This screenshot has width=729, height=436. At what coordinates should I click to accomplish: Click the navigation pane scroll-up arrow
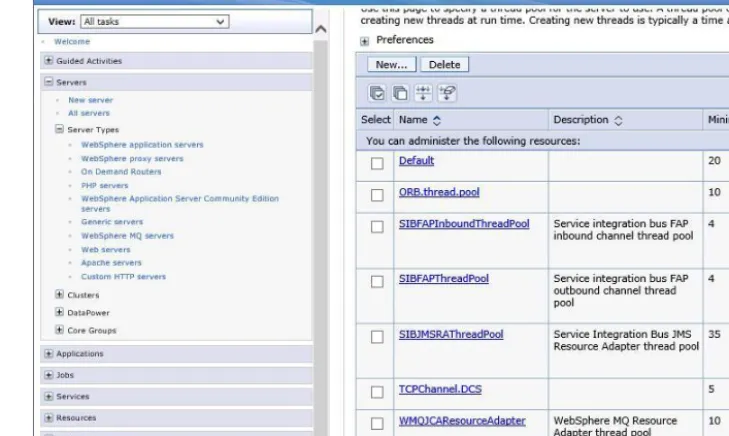[x=320, y=29]
